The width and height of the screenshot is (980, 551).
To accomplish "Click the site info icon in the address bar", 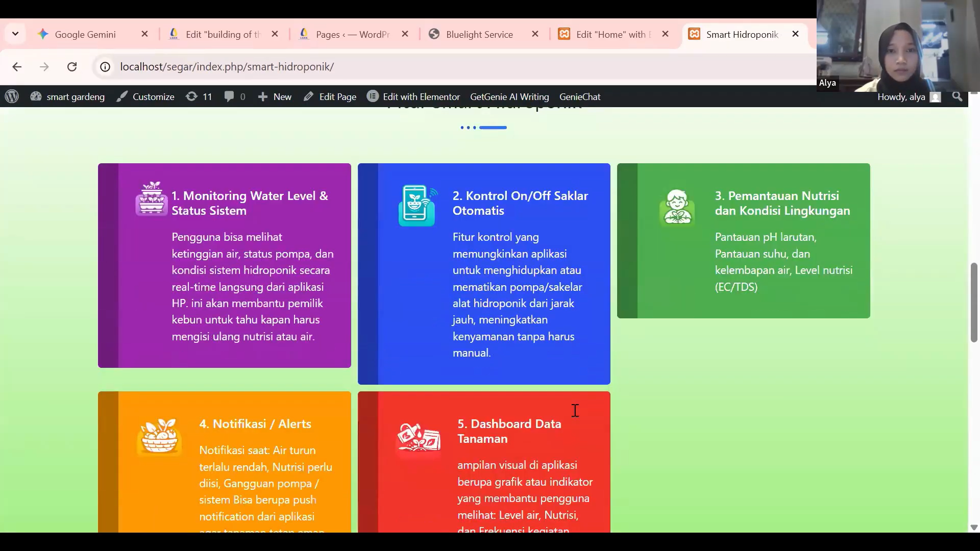I will (105, 67).
